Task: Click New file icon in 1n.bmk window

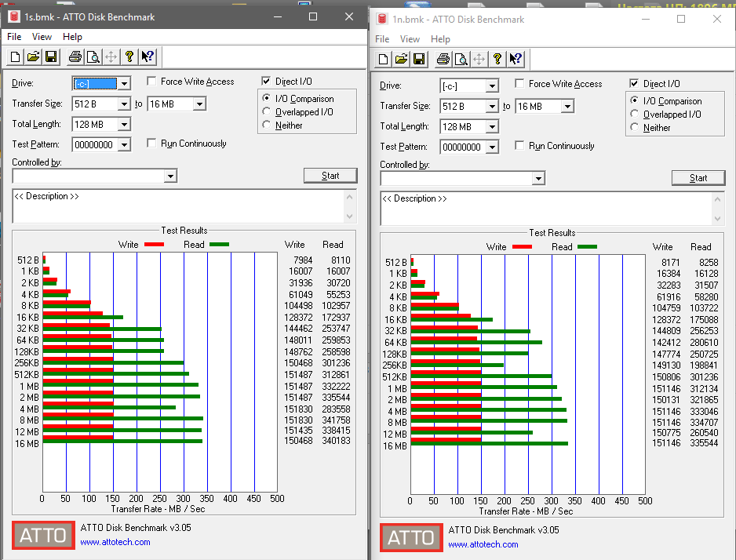Action: (x=383, y=60)
